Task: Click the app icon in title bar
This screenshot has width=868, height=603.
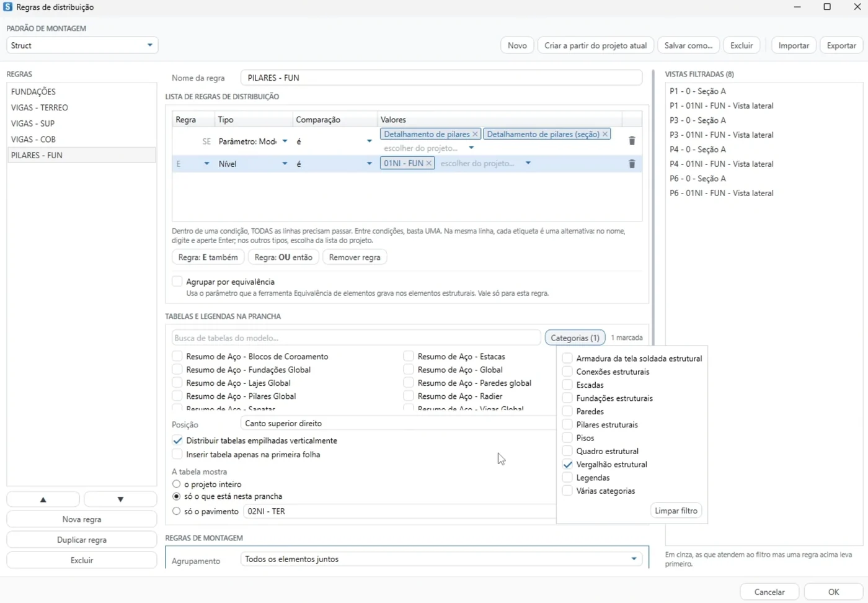Action: coord(8,7)
